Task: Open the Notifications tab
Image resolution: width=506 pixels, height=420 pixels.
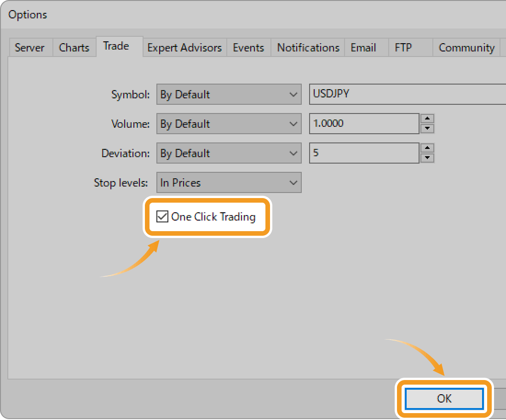Action: [x=307, y=47]
